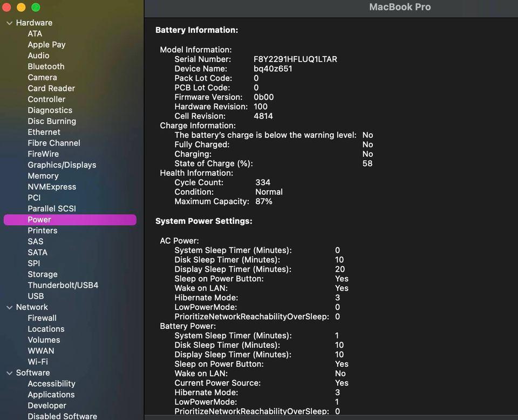Image resolution: width=518 pixels, height=420 pixels.
Task: Click the Condition value Normal
Action: click(x=269, y=192)
